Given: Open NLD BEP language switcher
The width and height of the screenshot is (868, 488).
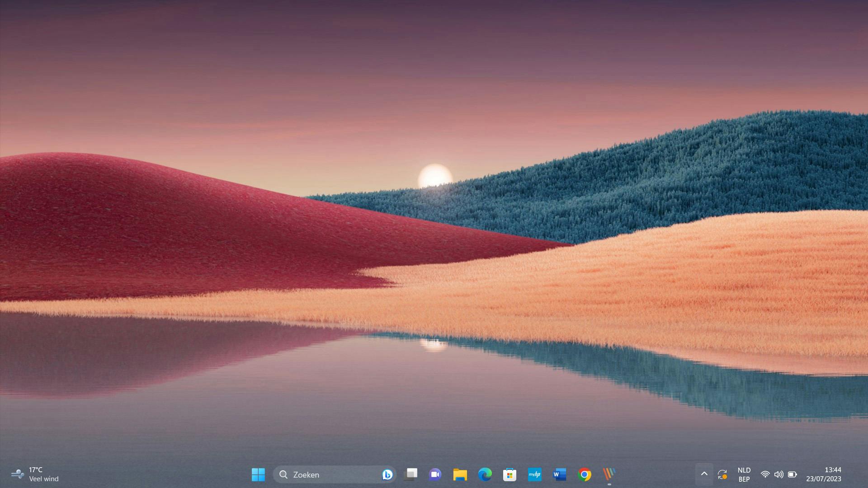Looking at the screenshot, I should [744, 474].
